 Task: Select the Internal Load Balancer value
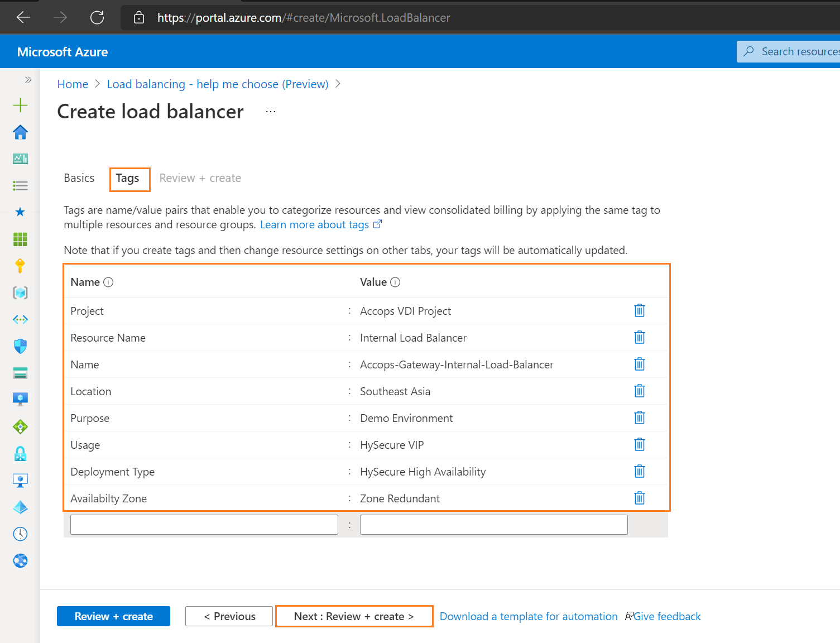pos(413,338)
